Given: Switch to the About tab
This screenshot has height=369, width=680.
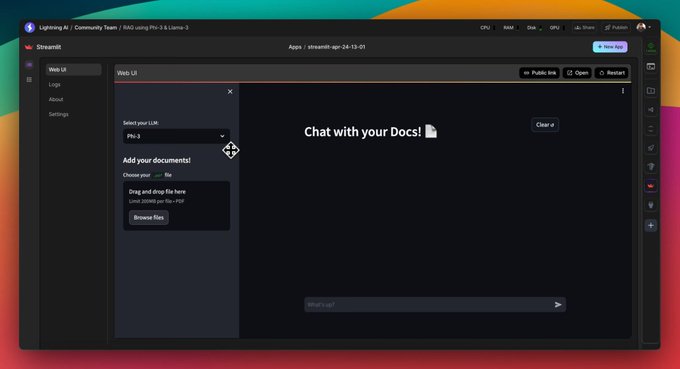Looking at the screenshot, I should point(56,99).
